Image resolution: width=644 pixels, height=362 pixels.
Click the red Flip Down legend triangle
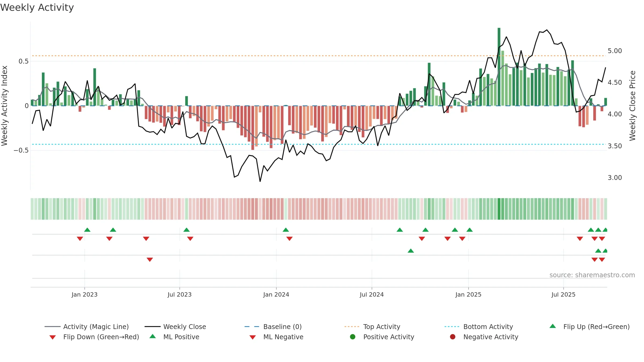pos(53,337)
